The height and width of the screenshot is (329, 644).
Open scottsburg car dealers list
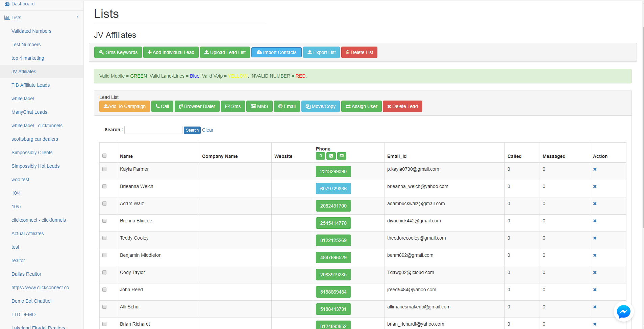35,139
